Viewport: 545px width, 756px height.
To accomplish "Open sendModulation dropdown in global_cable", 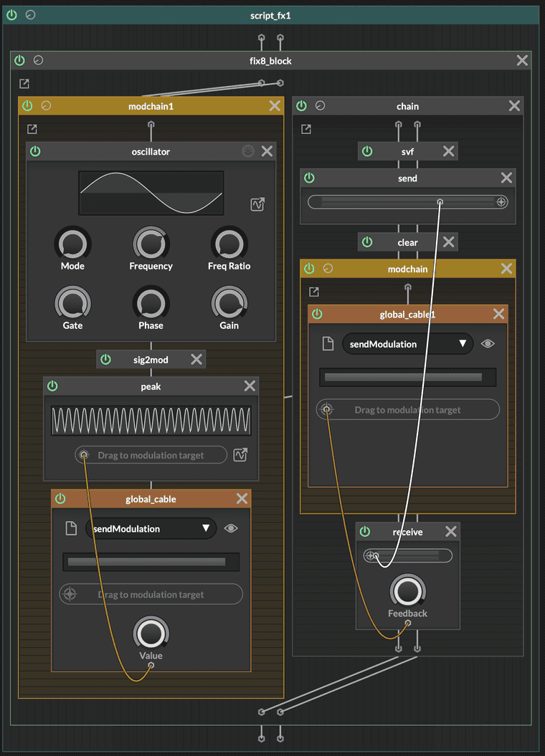I will tap(151, 529).
